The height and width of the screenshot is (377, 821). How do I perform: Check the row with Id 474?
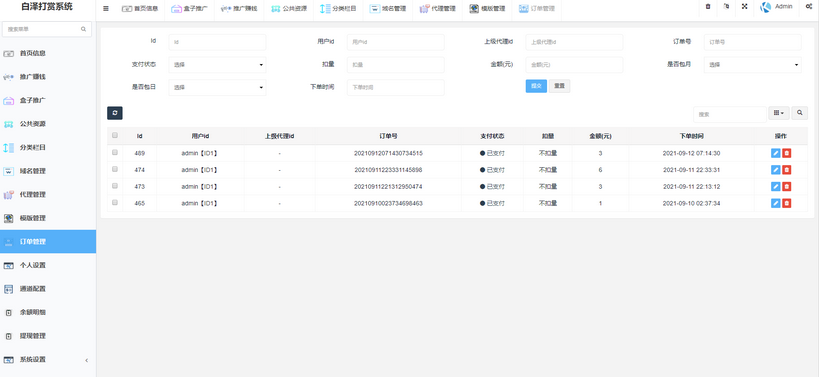[115, 169]
